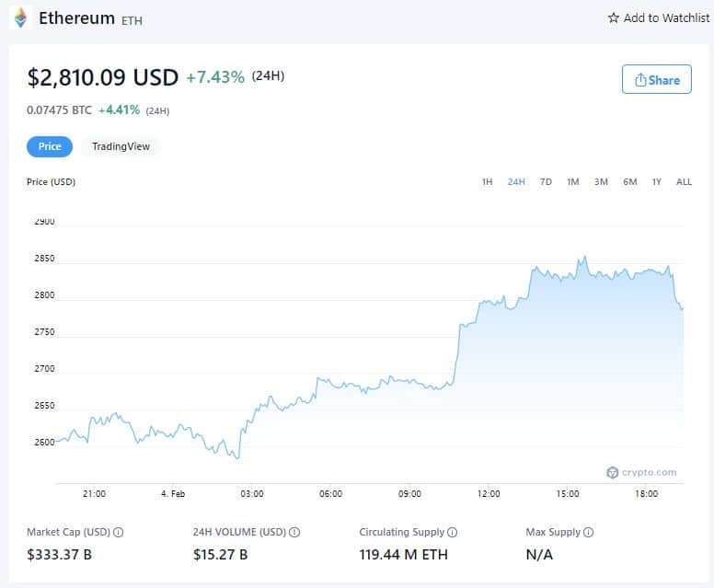Select the 1H time range
The width and height of the screenshot is (714, 588).
[x=488, y=181]
